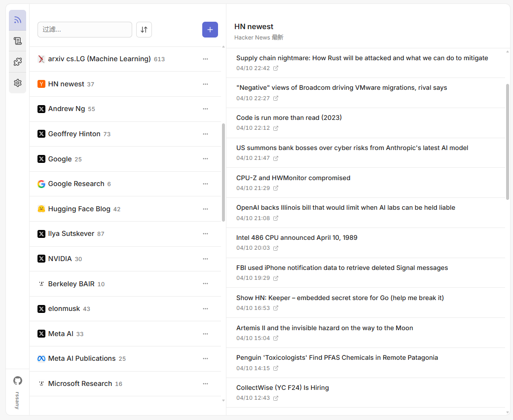Click the HN newest panel title

coord(254,27)
